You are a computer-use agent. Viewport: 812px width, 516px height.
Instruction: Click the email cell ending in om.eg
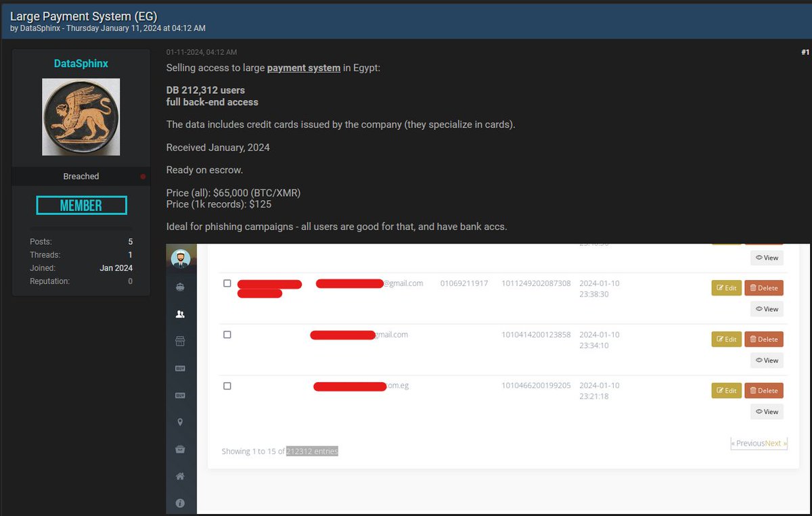(x=361, y=386)
